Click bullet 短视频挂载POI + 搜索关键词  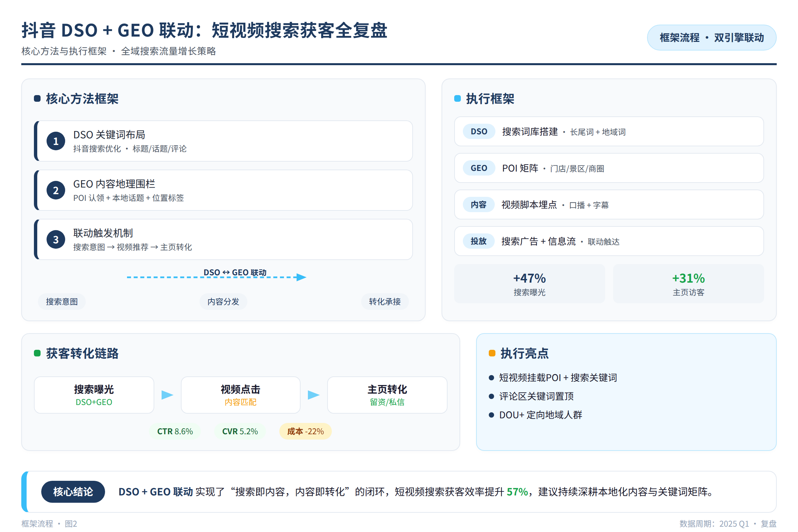pyautogui.click(x=558, y=378)
